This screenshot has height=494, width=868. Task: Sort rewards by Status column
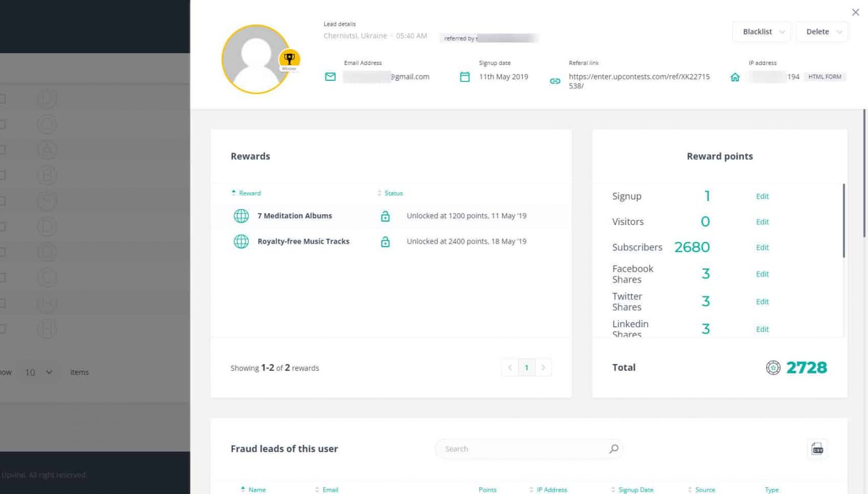393,193
